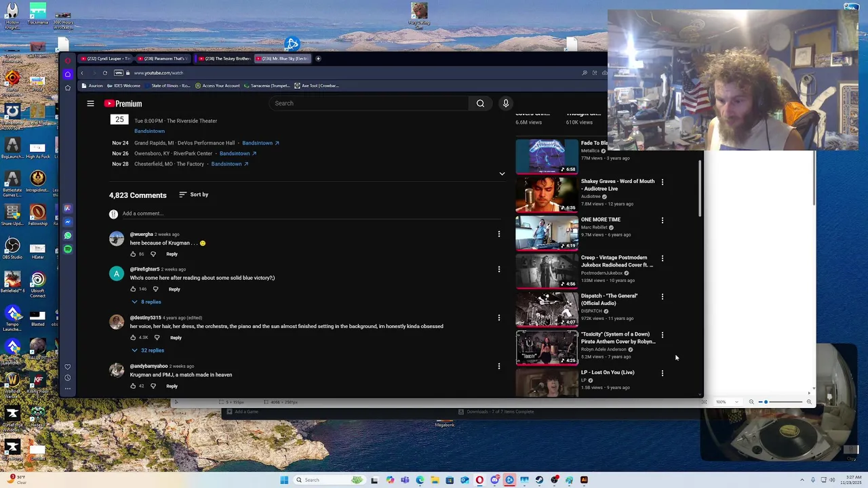Reply to the @wuergha comment
This screenshot has height=488, width=868.
point(172,254)
